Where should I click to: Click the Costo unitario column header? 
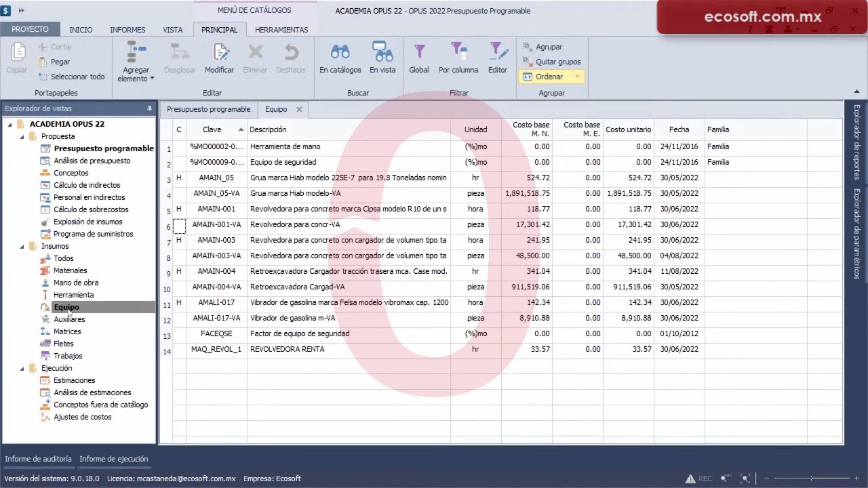pyautogui.click(x=629, y=129)
